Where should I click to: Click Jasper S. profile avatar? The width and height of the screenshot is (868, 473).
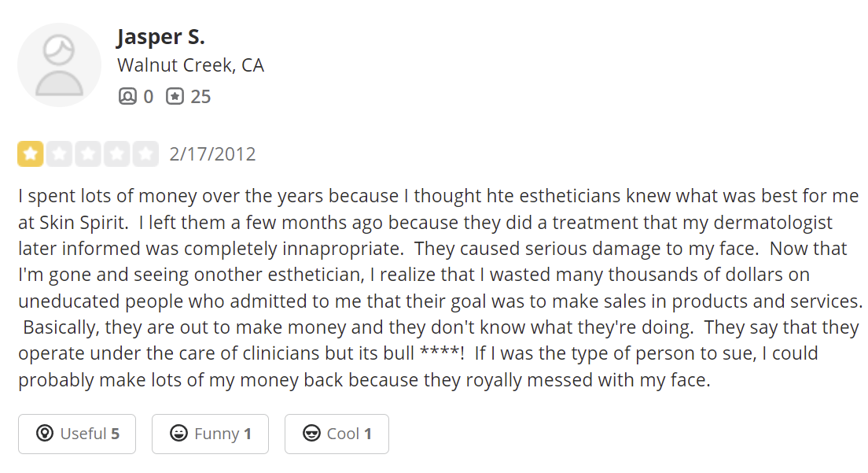[x=59, y=65]
